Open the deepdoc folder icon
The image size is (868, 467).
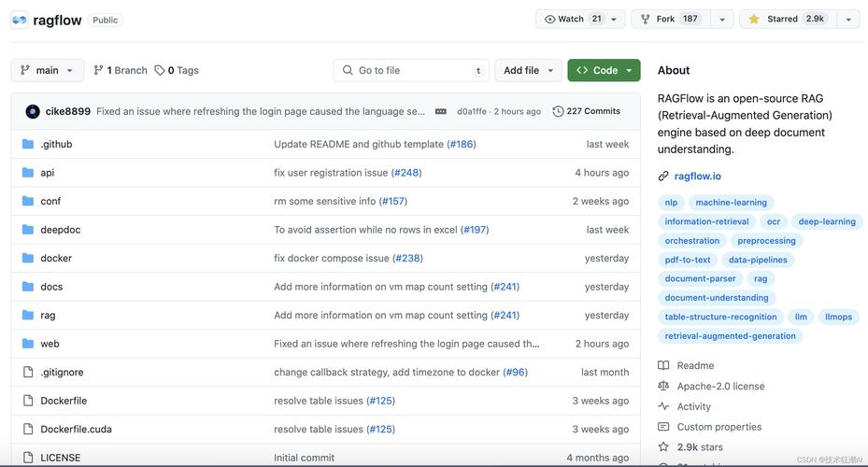[x=28, y=230]
